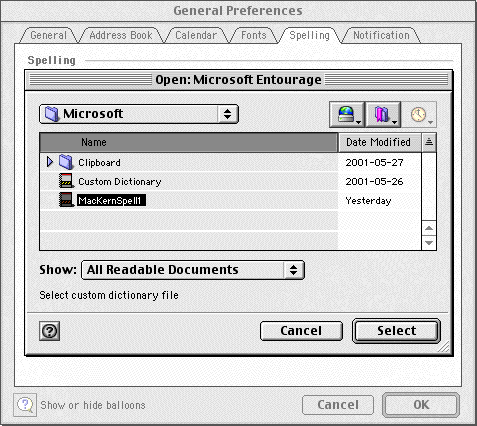Click the Select button
Viewport: 477px width, 426px height.
click(396, 331)
